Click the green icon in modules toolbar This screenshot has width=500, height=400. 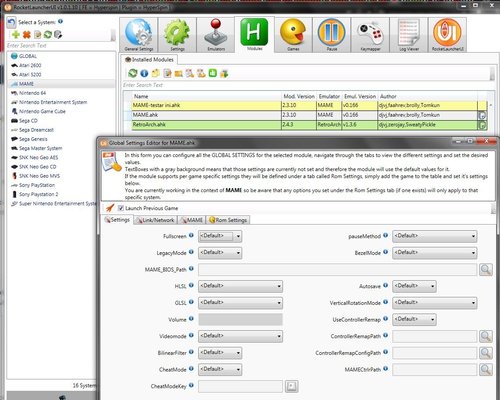tap(213, 73)
